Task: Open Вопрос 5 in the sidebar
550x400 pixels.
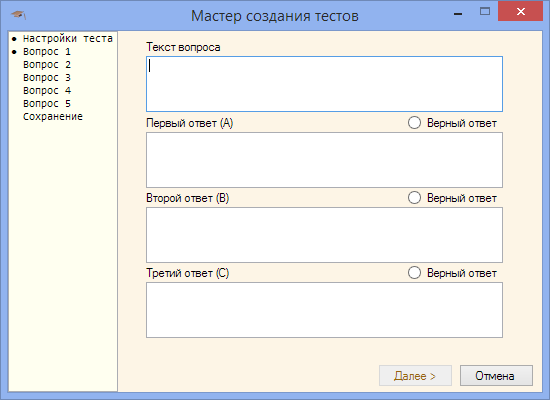Action: tap(47, 104)
